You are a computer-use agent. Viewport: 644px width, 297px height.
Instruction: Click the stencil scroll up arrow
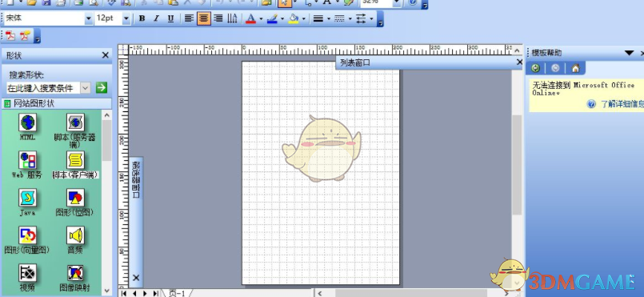coord(106,115)
